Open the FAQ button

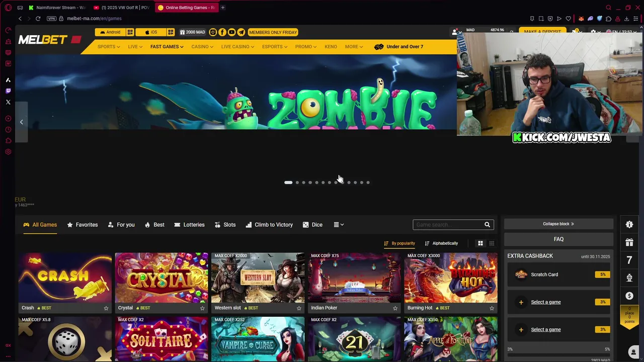point(558,239)
